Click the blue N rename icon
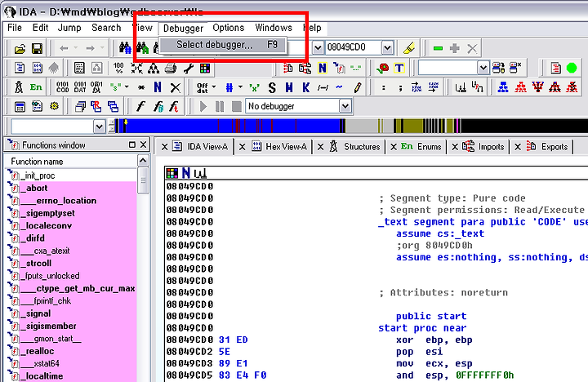The image size is (588, 382). 158,87
